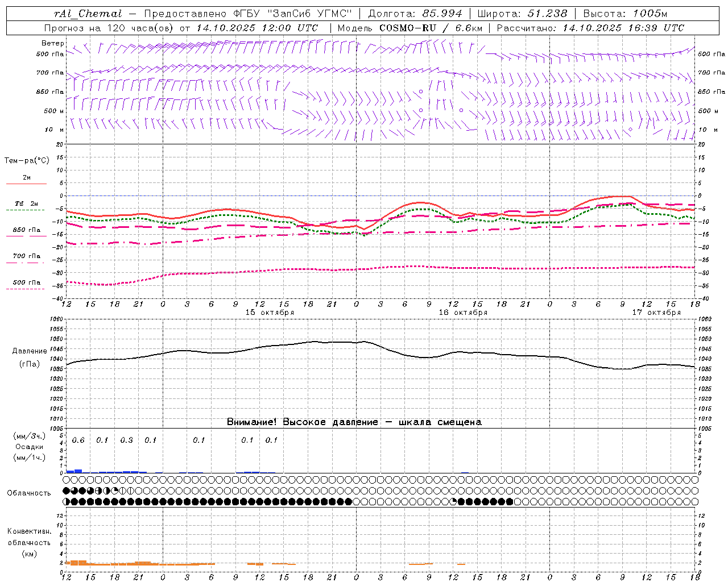The width and height of the screenshot is (728, 582).
Task: Click the 'Ветер' wind panel label
Action: (52, 43)
